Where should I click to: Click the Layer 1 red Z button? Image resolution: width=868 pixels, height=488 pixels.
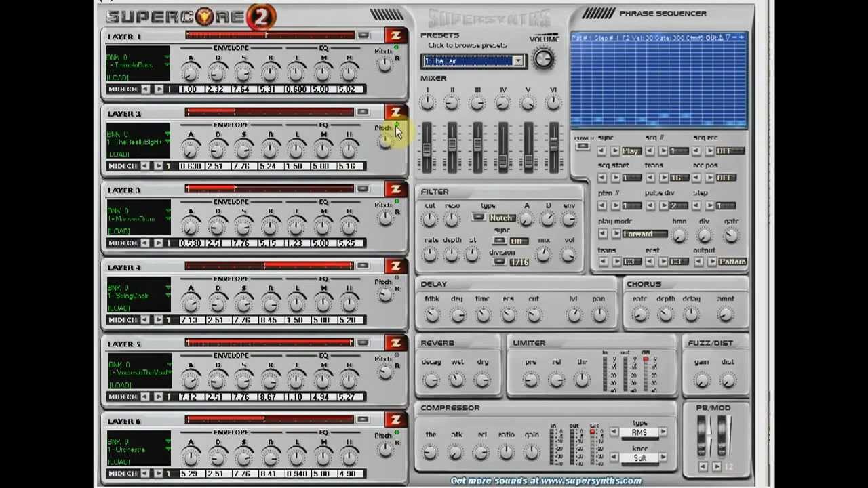pyautogui.click(x=395, y=35)
